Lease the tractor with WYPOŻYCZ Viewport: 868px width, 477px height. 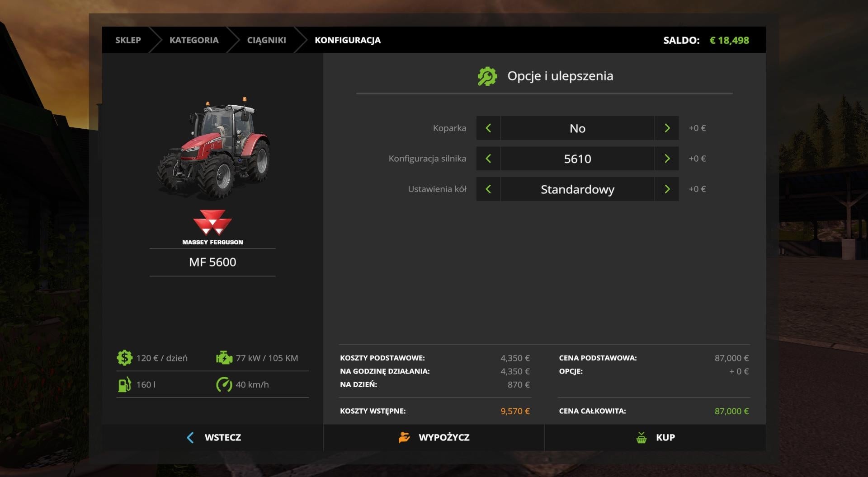click(434, 437)
